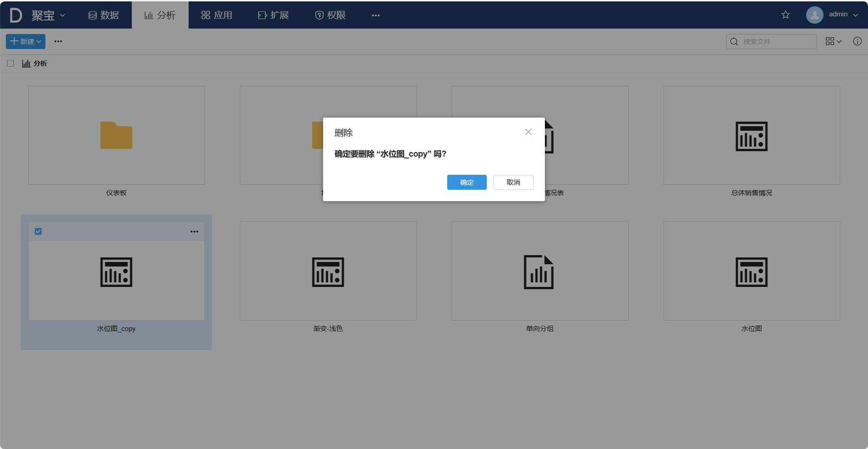Click the more options dots beside 新建
The height and width of the screenshot is (449, 868).
58,41
